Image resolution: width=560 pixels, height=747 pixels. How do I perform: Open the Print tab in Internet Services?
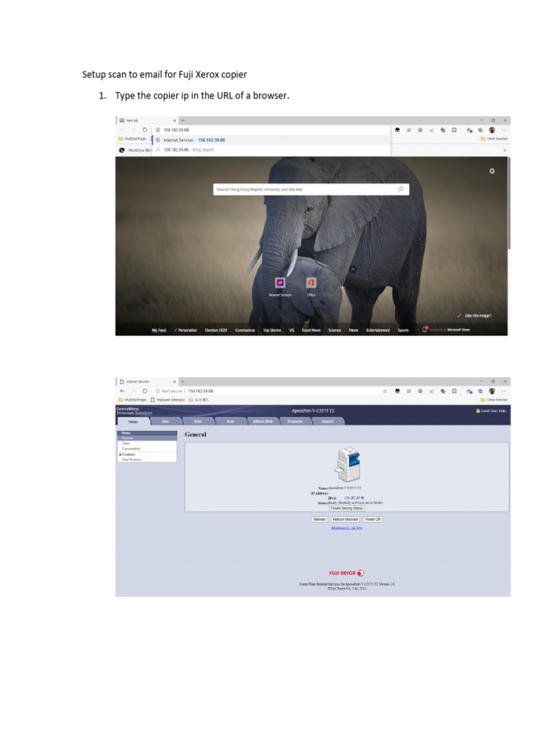click(x=198, y=421)
